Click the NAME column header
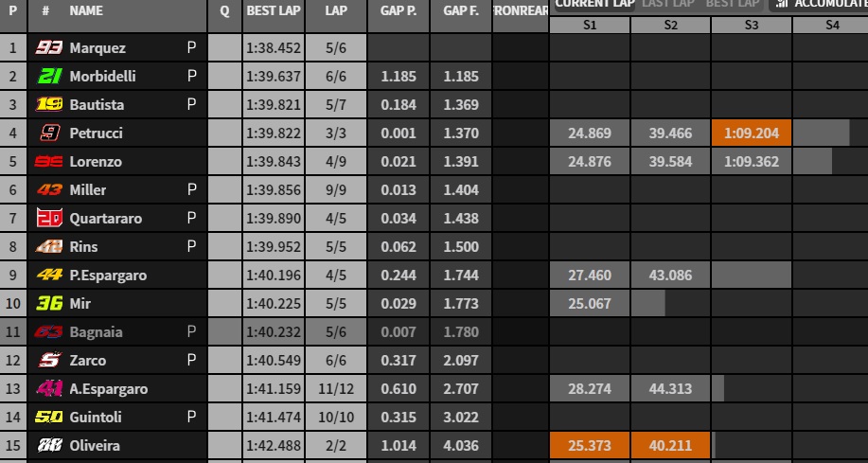This screenshot has width=868, height=463. pyautogui.click(x=86, y=11)
